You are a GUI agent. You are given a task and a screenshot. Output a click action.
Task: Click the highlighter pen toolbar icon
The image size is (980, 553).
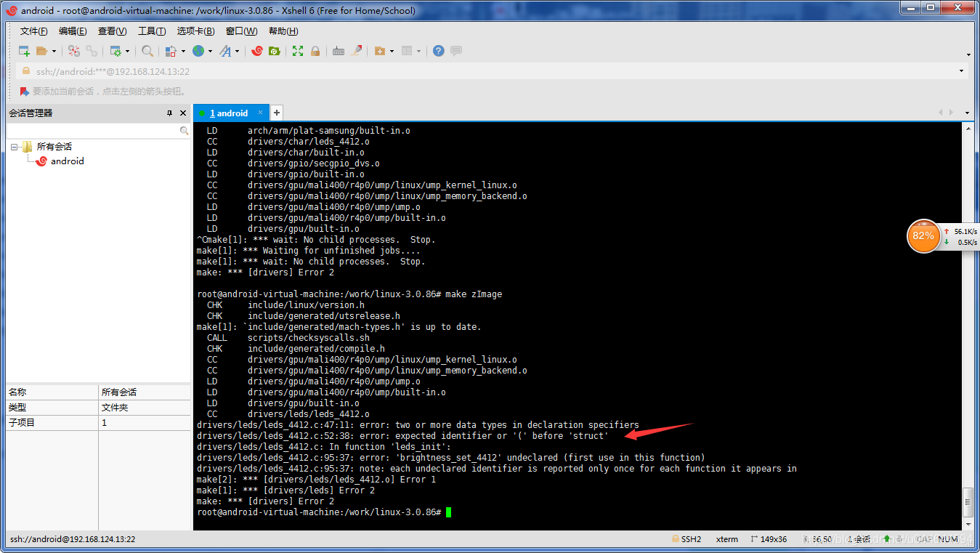pos(356,51)
